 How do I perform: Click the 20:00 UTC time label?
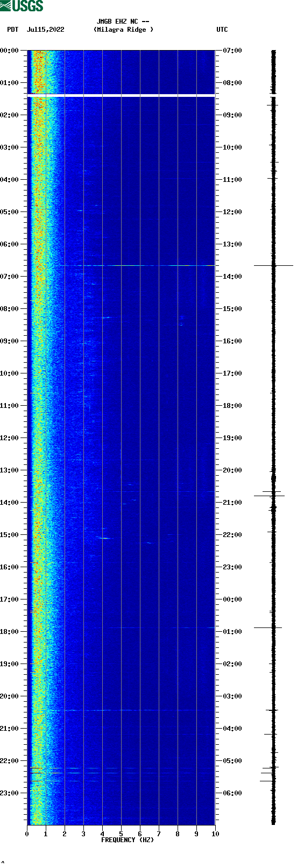tap(232, 470)
